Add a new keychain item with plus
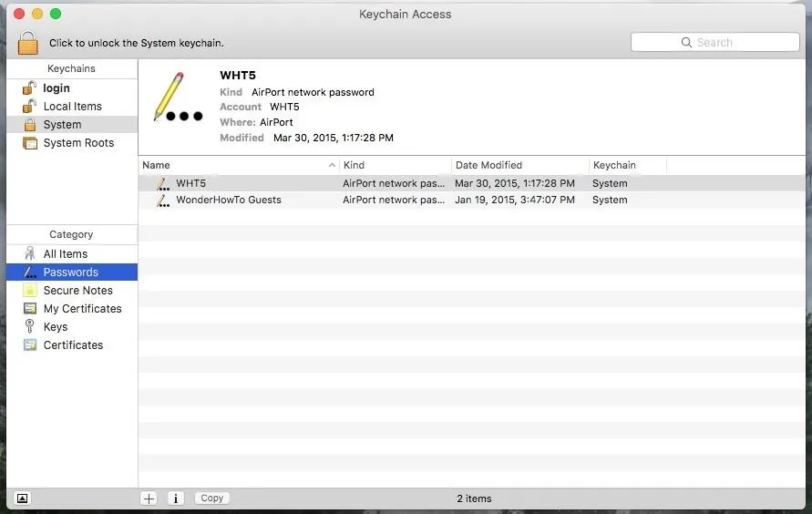Screen dimensions: 812x514 pyautogui.click(x=149, y=499)
